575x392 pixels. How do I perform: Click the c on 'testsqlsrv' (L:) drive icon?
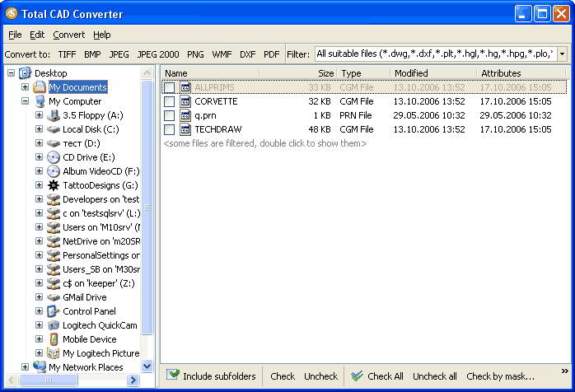(x=54, y=213)
